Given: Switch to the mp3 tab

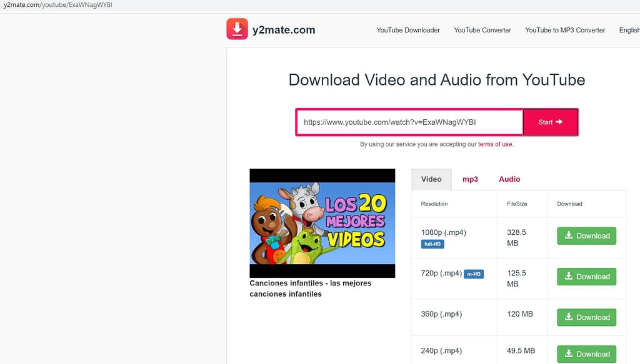Looking at the screenshot, I should pyautogui.click(x=470, y=179).
